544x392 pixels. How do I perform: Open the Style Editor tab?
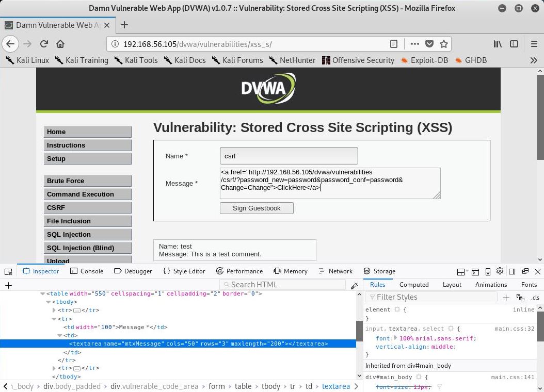184,271
